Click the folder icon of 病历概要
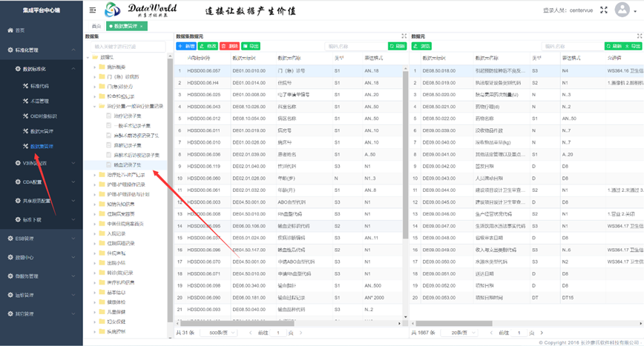 pyautogui.click(x=102, y=67)
